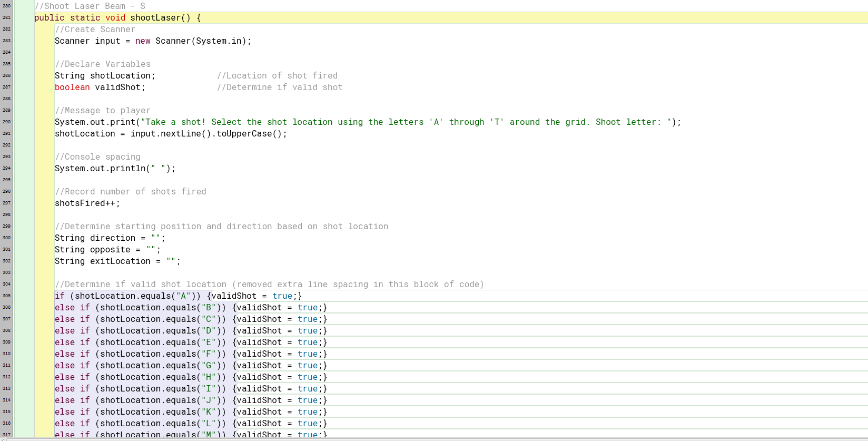Click the shootLaser method name
Image resolution: width=868 pixels, height=441 pixels.
point(155,18)
